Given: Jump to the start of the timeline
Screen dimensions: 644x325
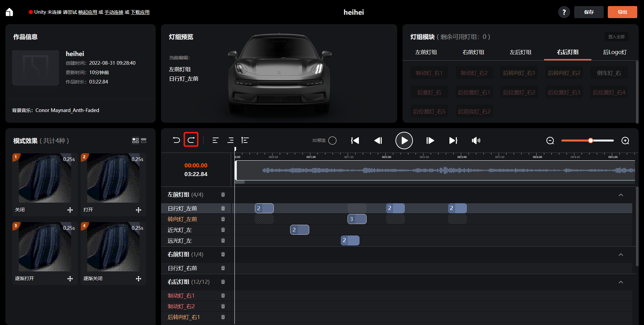Looking at the screenshot, I should point(355,141).
